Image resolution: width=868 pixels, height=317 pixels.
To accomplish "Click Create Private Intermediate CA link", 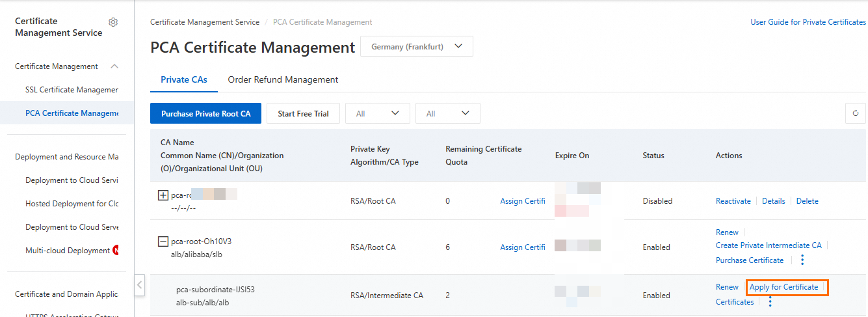I will 769,245.
